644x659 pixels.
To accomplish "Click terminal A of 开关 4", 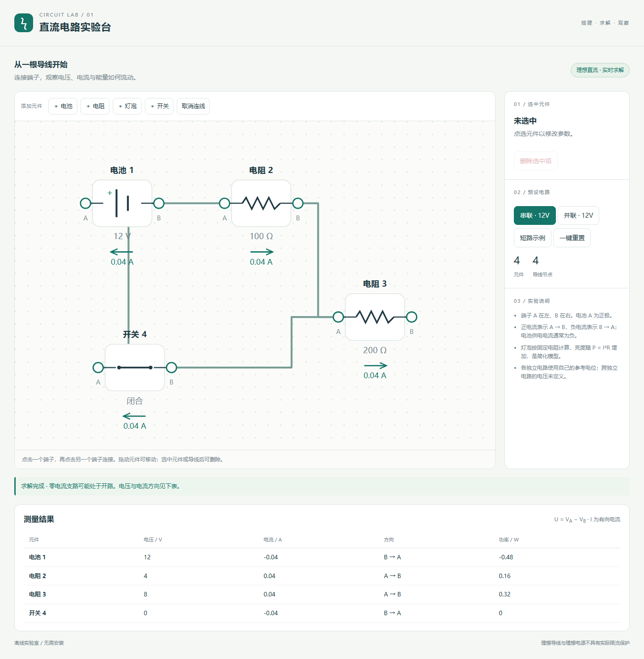I will (x=98, y=368).
